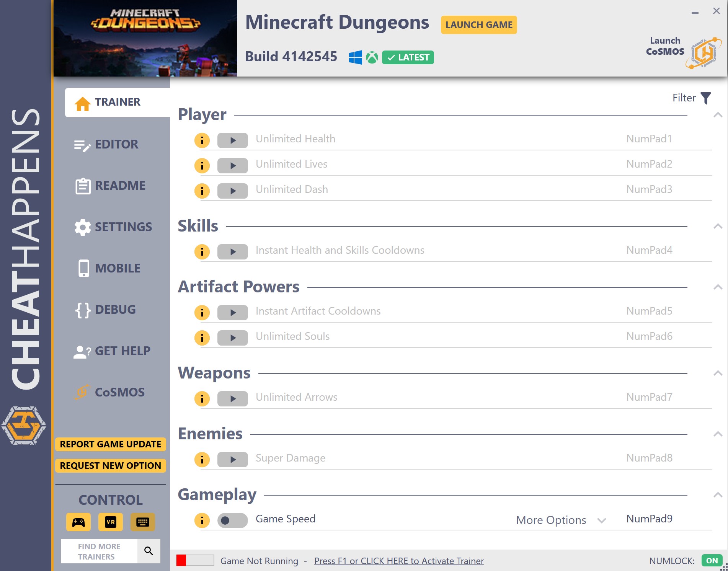Image resolution: width=728 pixels, height=571 pixels.
Task: Click the red trainer status indicator
Action: (181, 560)
